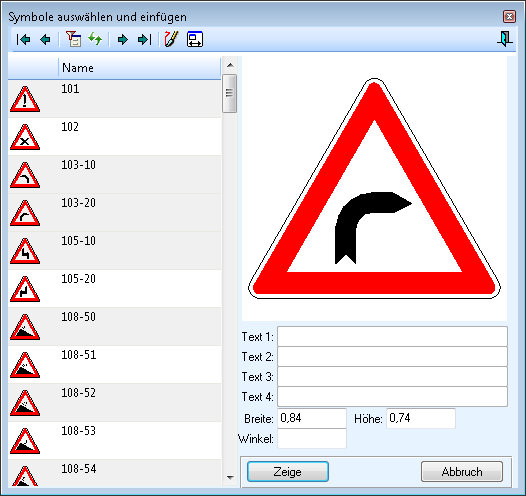Select the 108-52 slope sign entry
The width and height of the screenshot is (526, 496).
click(114, 402)
